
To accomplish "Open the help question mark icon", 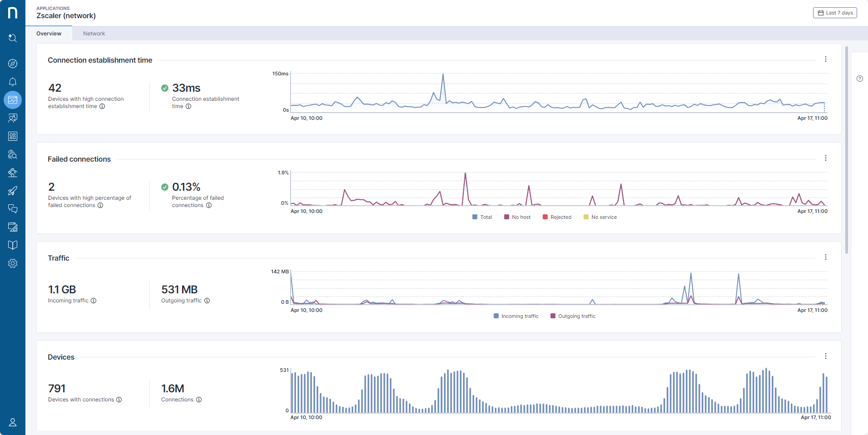I will coord(860,78).
